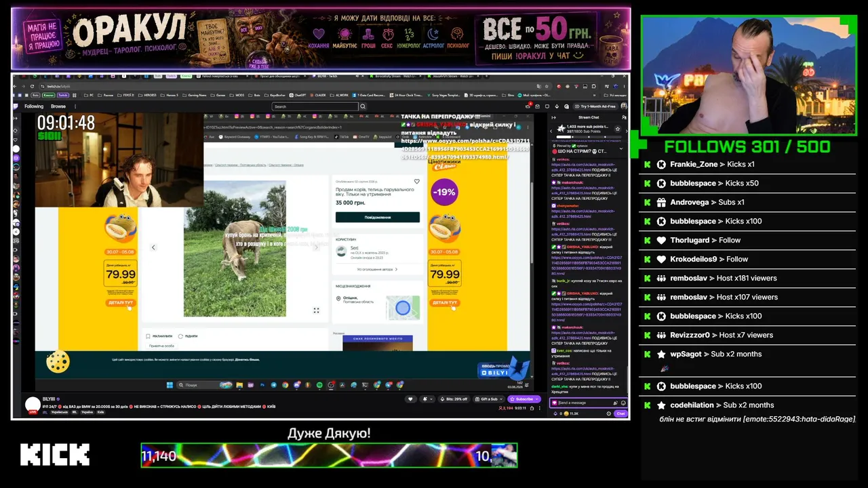Viewport: 868px width, 488px height.
Task: Click the Пошук taskbar search box
Action: [205, 385]
